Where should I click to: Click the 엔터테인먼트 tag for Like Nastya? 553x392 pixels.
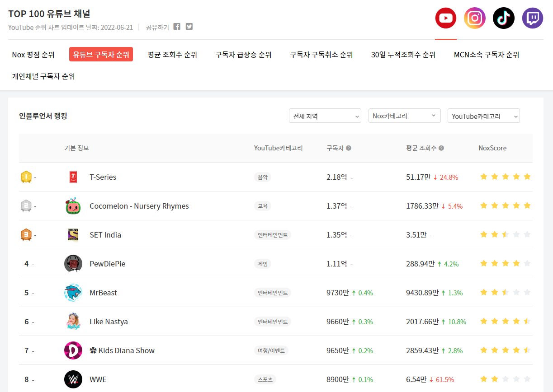[x=273, y=322]
